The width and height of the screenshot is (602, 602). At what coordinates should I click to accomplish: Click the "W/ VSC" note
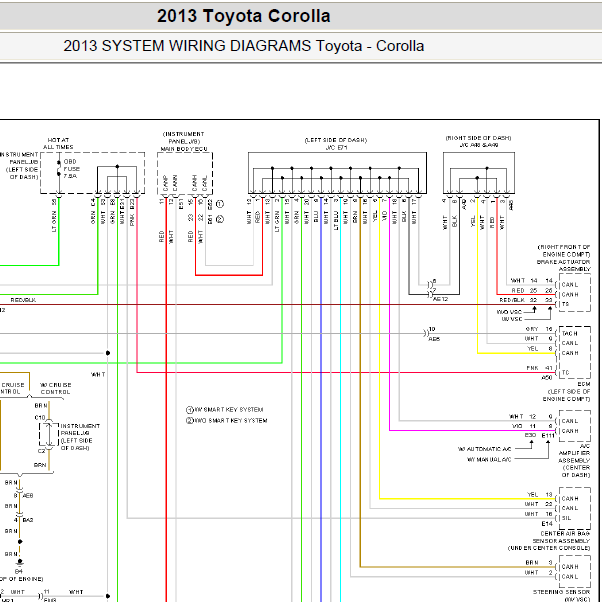click(x=511, y=319)
